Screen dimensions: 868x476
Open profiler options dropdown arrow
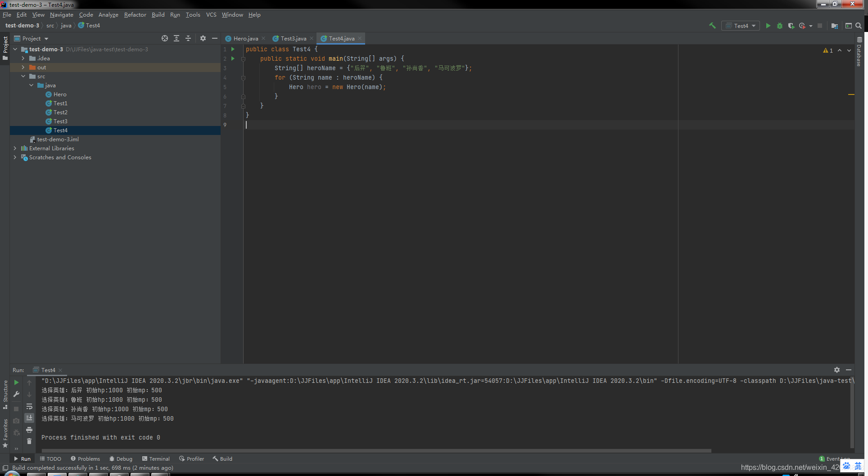(x=811, y=26)
